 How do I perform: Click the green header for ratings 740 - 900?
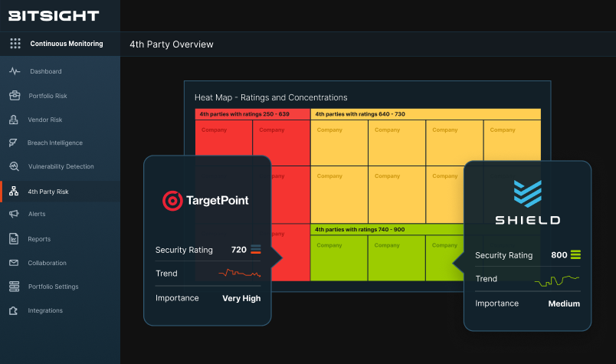click(x=388, y=230)
